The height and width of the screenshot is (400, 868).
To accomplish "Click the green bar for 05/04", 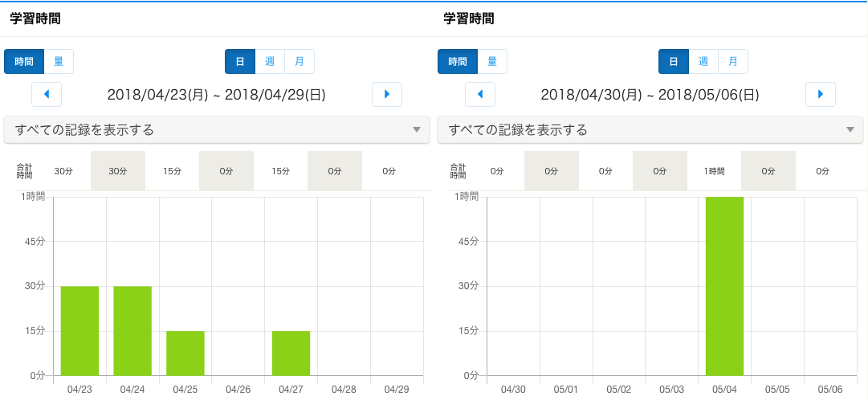I will [724, 286].
